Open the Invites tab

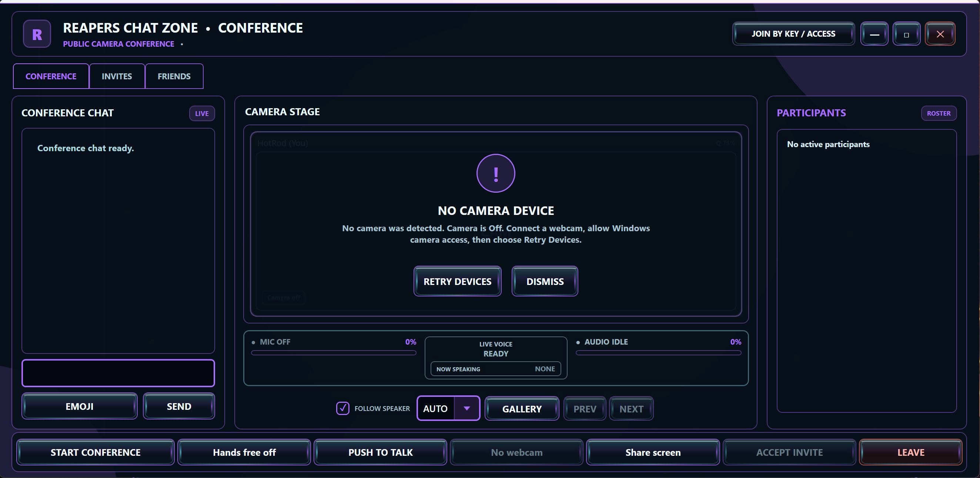point(117,76)
